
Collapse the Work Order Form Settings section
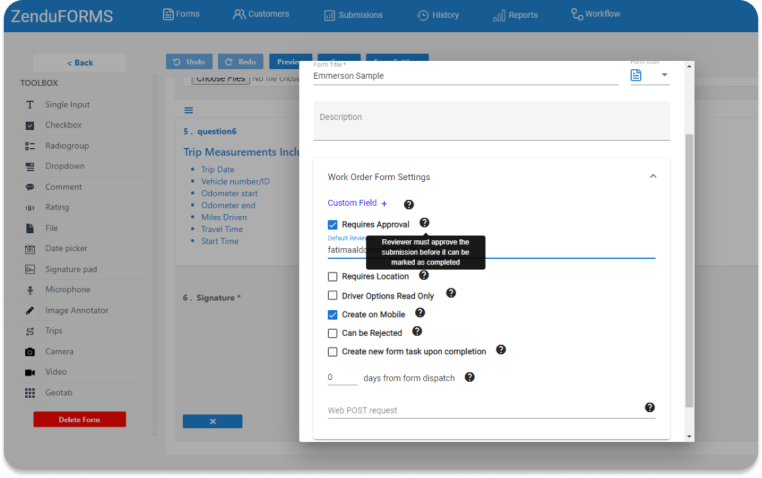point(653,176)
